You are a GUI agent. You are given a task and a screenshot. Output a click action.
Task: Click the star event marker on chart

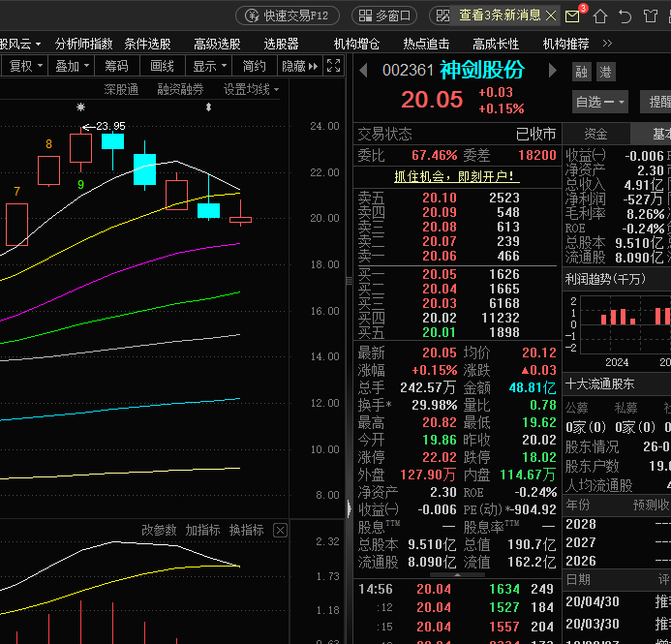coord(80,107)
